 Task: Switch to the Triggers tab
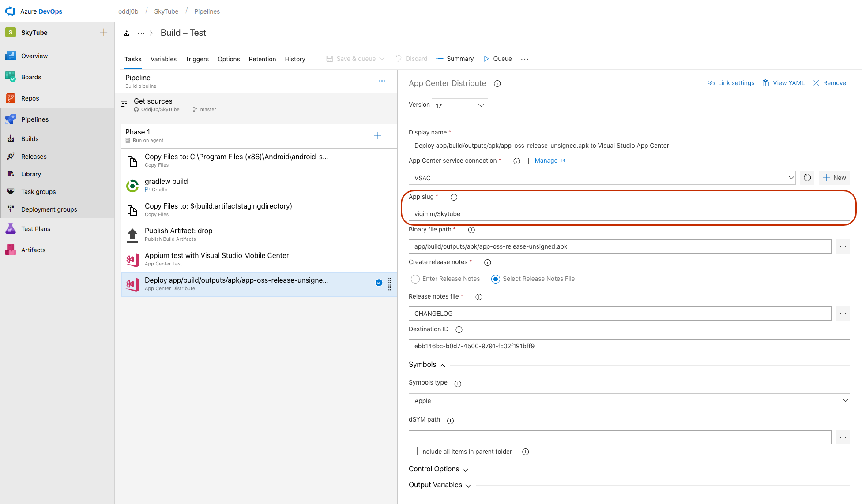(197, 59)
